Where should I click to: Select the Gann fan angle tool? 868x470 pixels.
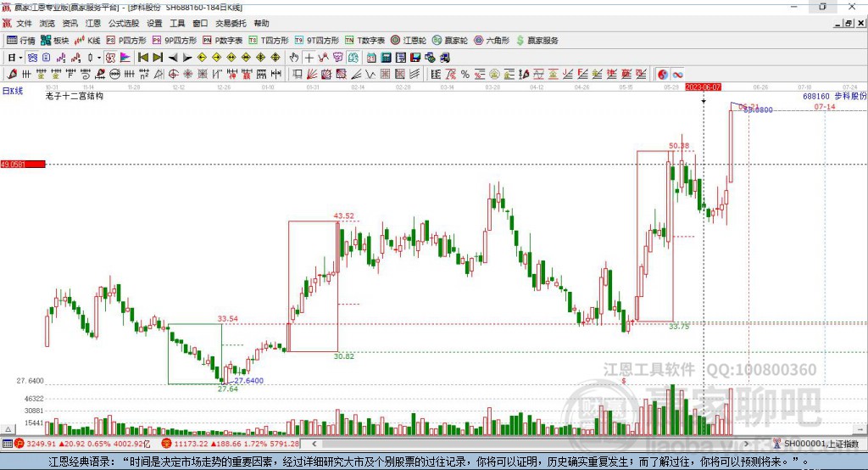(x=312, y=75)
